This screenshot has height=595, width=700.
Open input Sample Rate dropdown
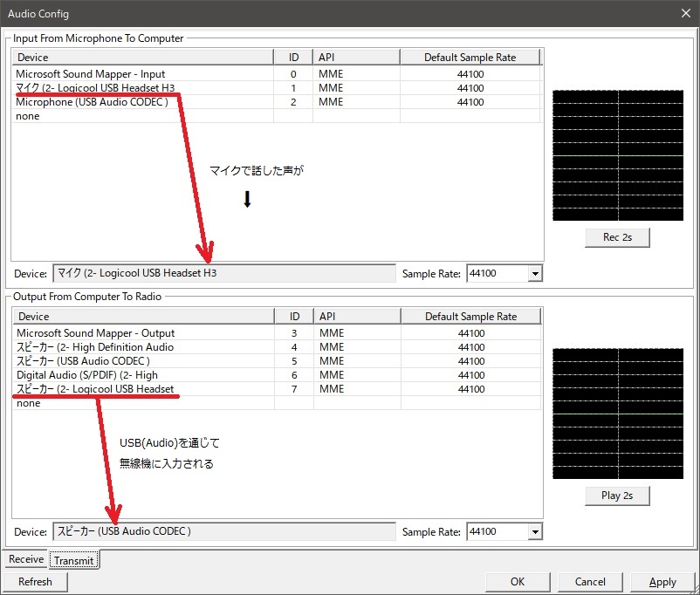(x=535, y=274)
